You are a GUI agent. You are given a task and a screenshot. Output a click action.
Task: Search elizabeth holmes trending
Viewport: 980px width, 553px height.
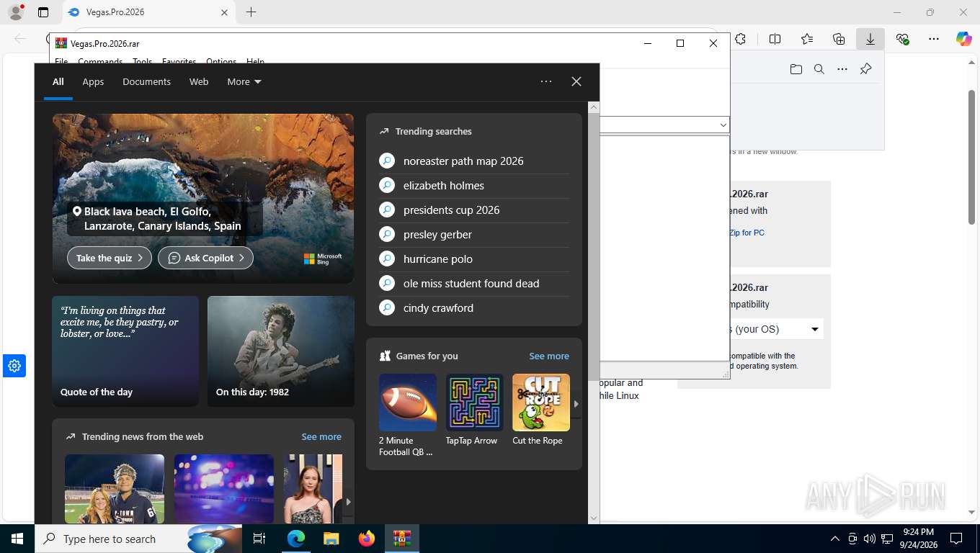pos(474,186)
